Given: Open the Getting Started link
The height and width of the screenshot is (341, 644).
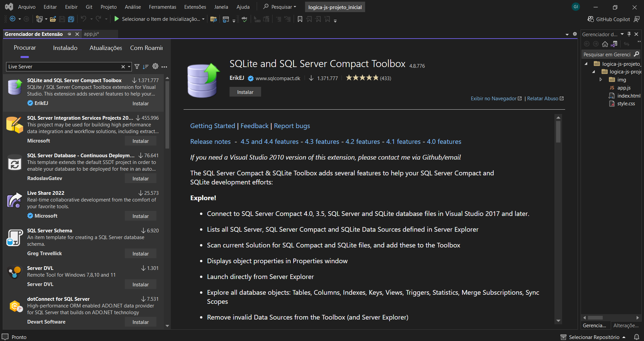Looking at the screenshot, I should coord(212,126).
